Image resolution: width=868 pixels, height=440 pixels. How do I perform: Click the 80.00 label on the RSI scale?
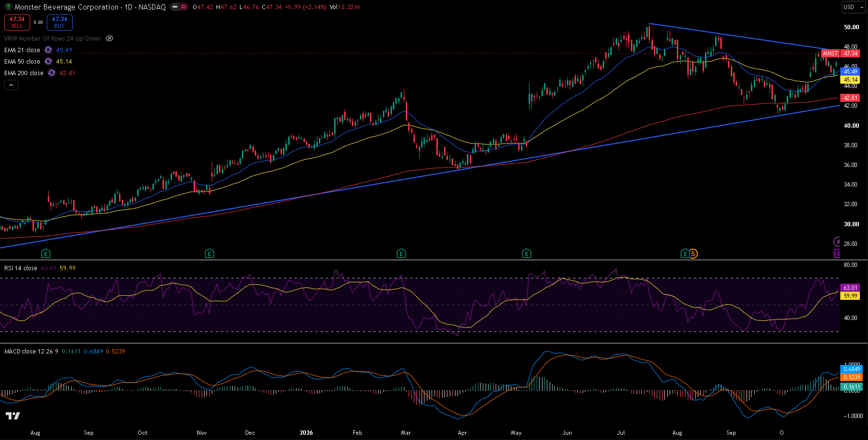[851, 264]
